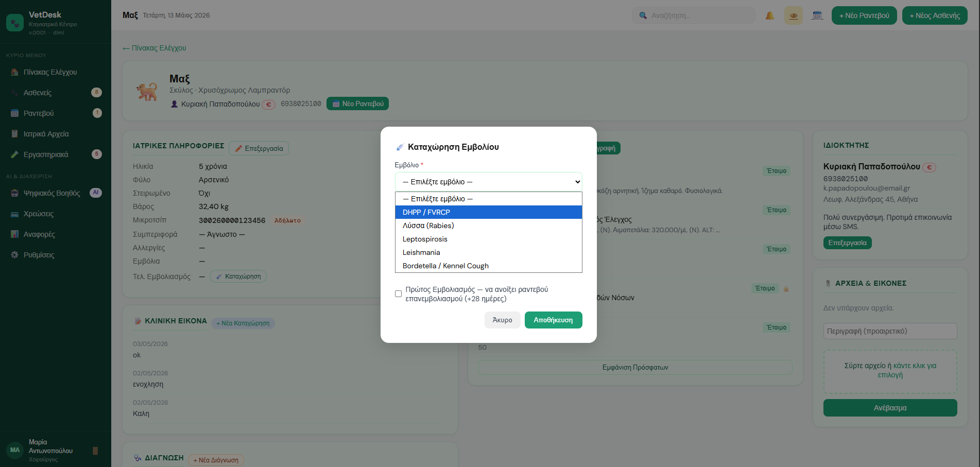Viewport: 980px width, 467px height.
Task: Open Ασθενείς sidebar item
Action: click(x=56, y=93)
